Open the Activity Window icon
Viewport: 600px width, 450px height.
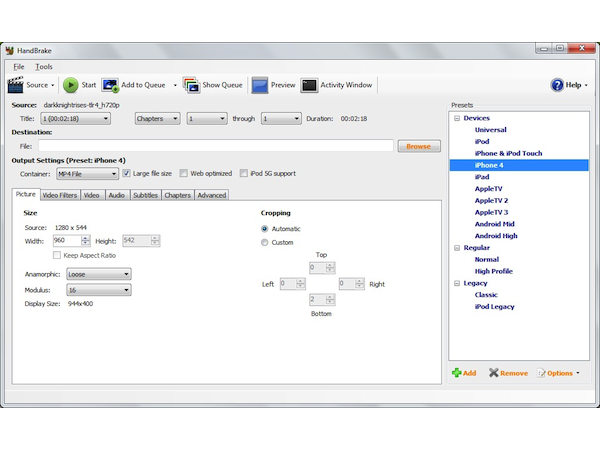click(309, 85)
